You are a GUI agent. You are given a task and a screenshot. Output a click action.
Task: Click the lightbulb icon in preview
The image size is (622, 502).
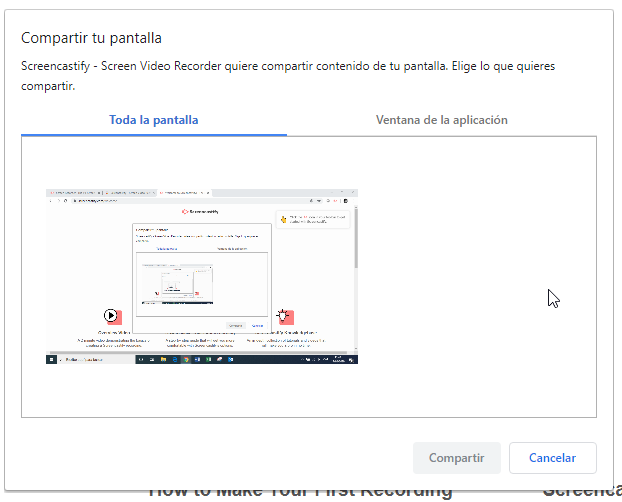click(286, 316)
